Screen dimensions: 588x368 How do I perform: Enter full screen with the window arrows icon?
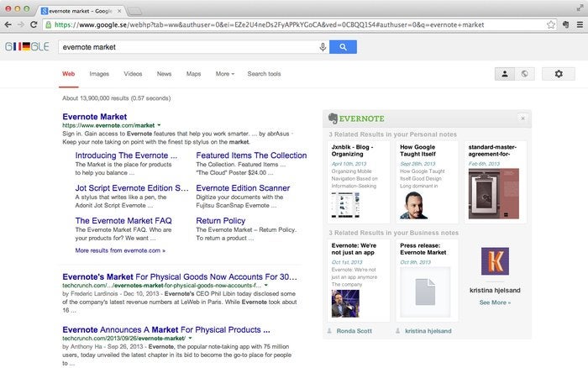click(580, 8)
